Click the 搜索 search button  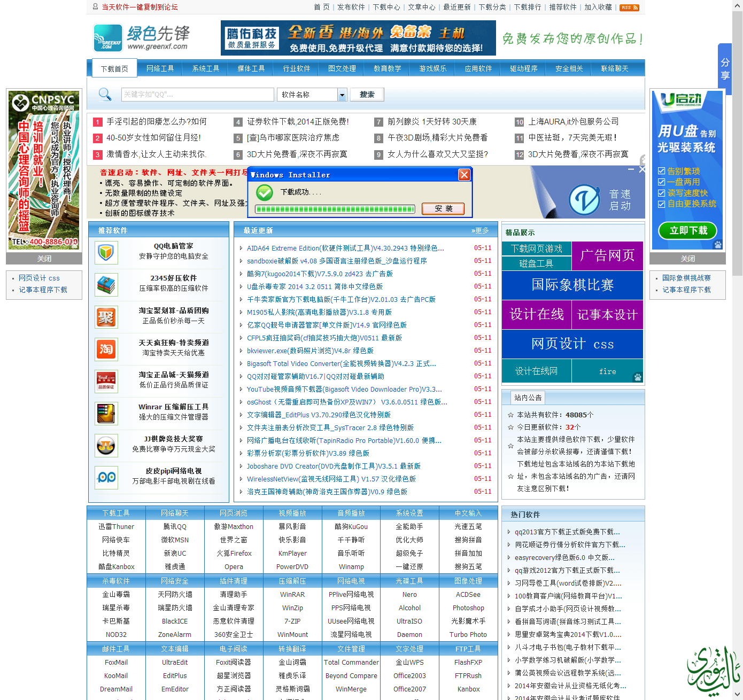pyautogui.click(x=367, y=95)
